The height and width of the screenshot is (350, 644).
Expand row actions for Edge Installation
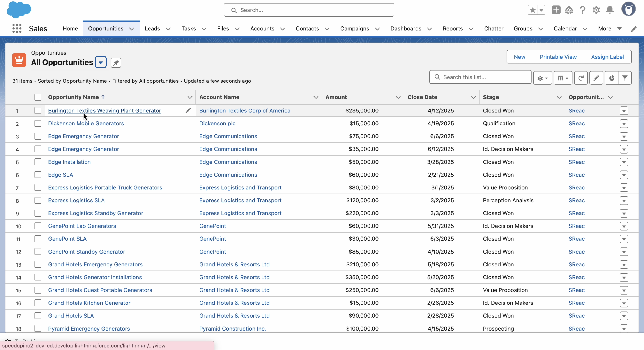point(624,162)
